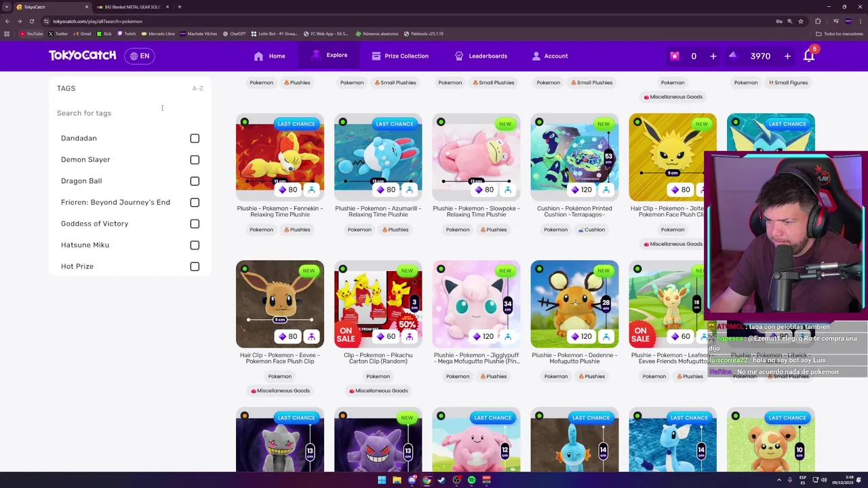Open the notifications bell icon

809,56
